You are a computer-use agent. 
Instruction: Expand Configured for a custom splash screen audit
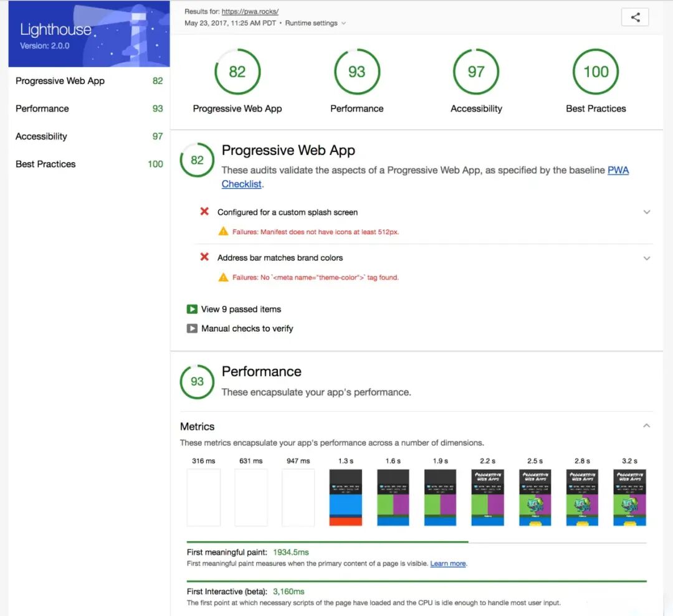click(646, 212)
